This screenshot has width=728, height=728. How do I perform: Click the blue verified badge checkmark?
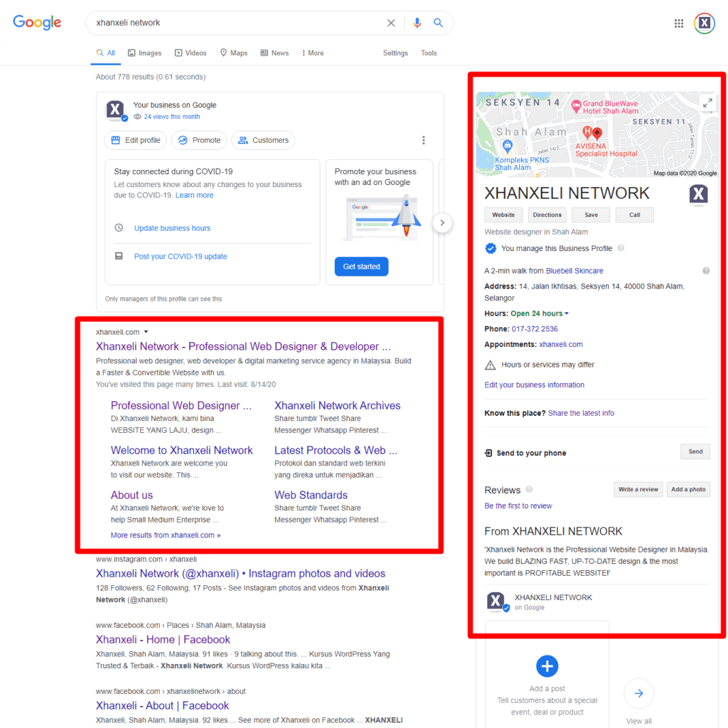(491, 248)
